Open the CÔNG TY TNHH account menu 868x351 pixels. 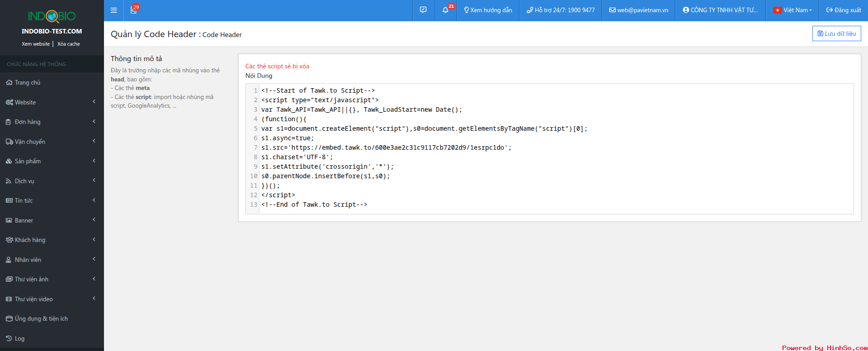click(x=720, y=10)
